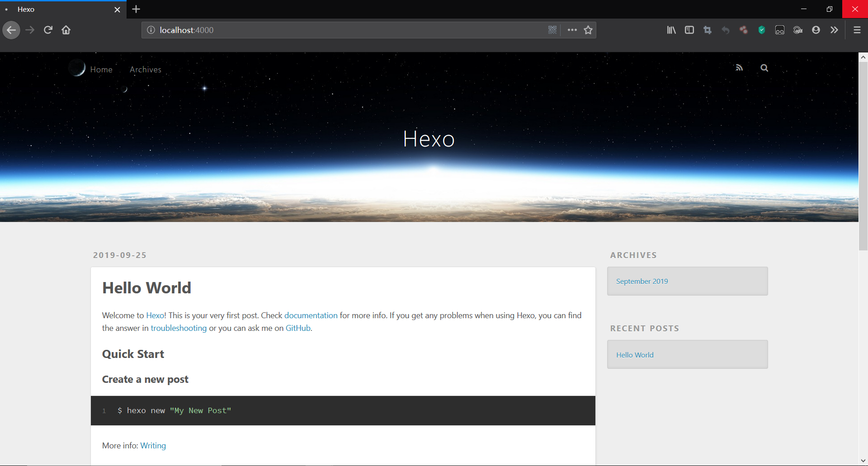The height and width of the screenshot is (466, 868).
Task: Open the 2019-09-25 post date link
Action: coord(120,255)
